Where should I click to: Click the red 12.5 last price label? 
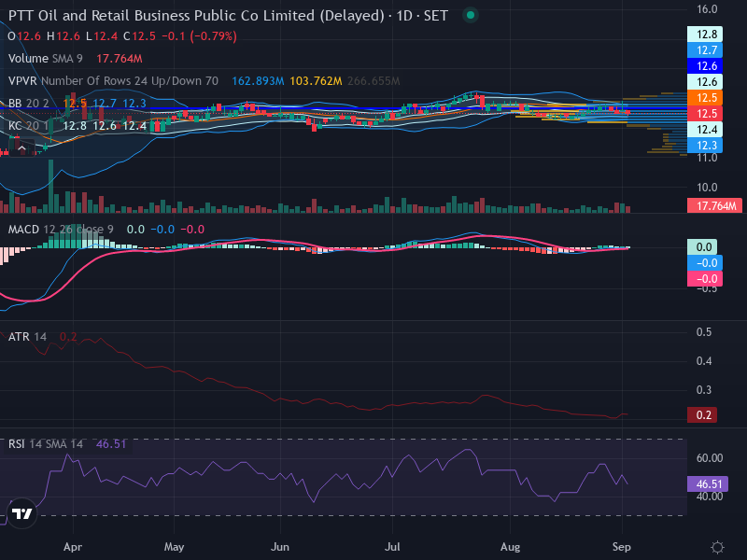click(x=705, y=113)
